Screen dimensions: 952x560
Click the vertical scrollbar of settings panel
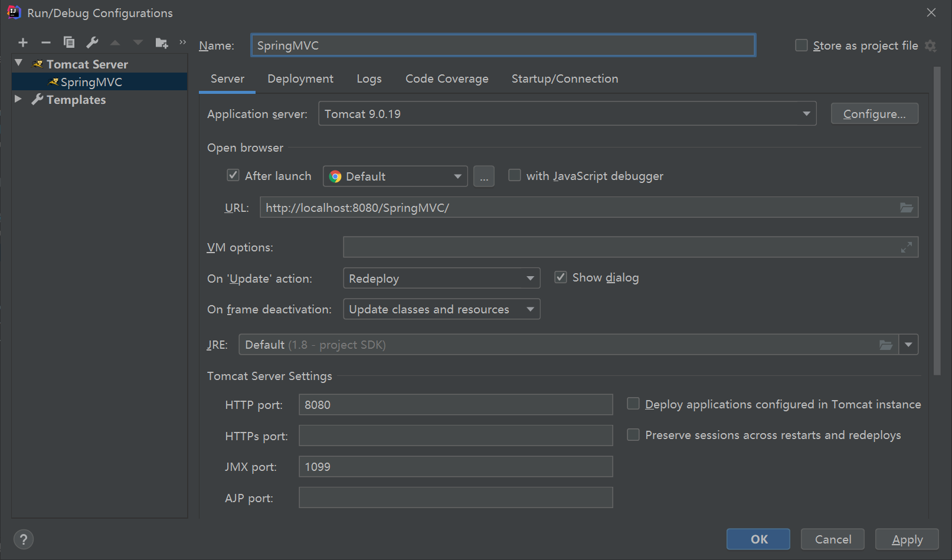click(x=937, y=221)
